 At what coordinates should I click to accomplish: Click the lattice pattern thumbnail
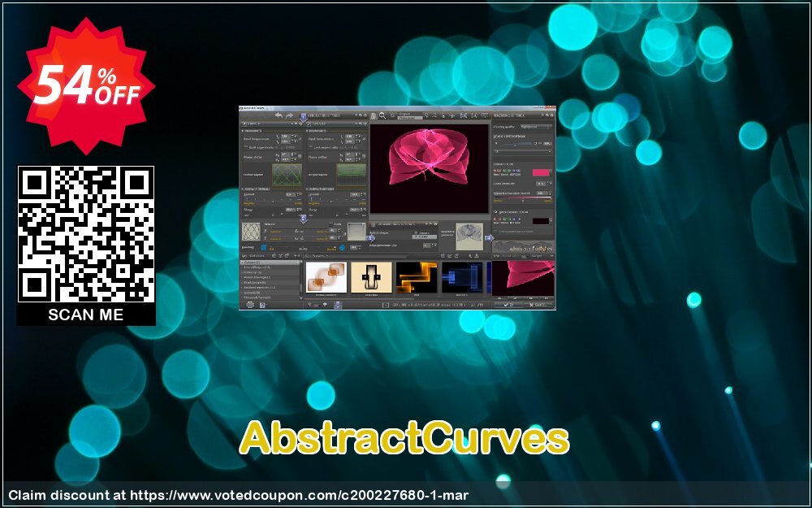point(251,231)
